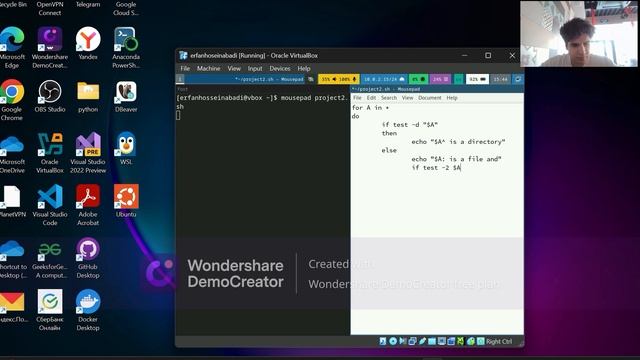Select the python folder on the desktop
Image resolution: width=640 pixels, height=360 pixels.
(x=88, y=96)
